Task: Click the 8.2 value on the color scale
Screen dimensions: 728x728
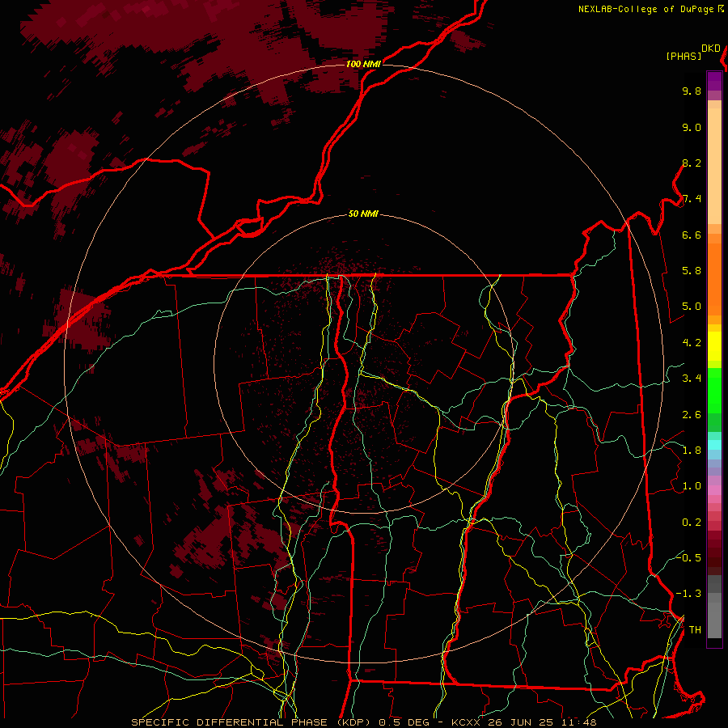Action: point(692,163)
